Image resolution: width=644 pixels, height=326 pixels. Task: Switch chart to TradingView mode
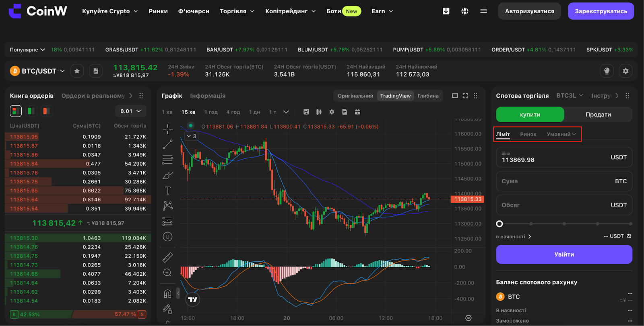(x=395, y=96)
